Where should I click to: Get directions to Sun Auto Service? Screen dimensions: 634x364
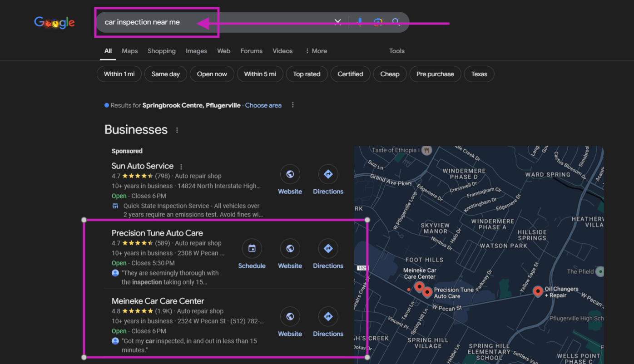[328, 174]
